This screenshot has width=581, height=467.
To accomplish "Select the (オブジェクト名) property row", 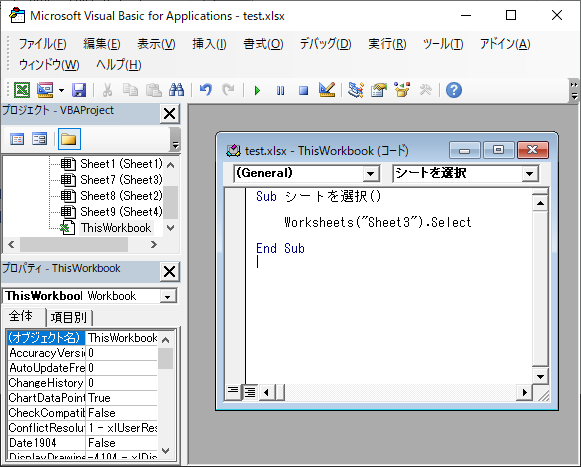I will point(82,338).
